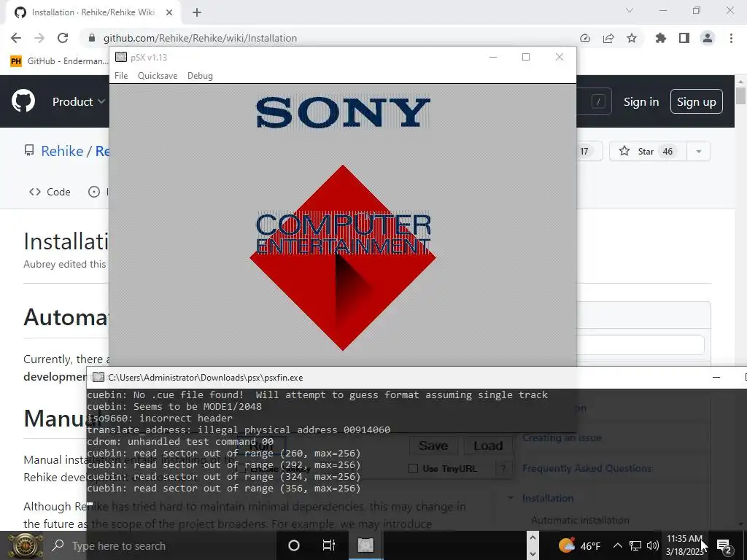
Task: Open network status tray icon
Action: (x=635, y=545)
